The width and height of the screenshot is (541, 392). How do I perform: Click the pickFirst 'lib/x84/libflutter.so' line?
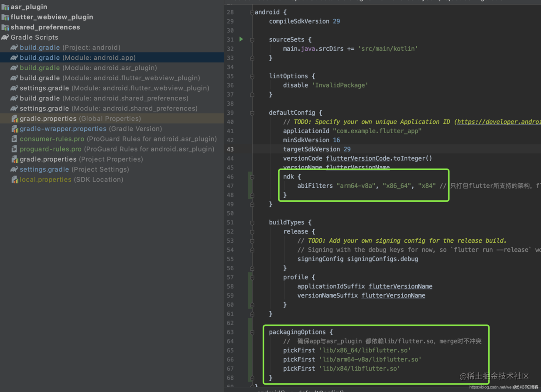[x=342, y=368]
